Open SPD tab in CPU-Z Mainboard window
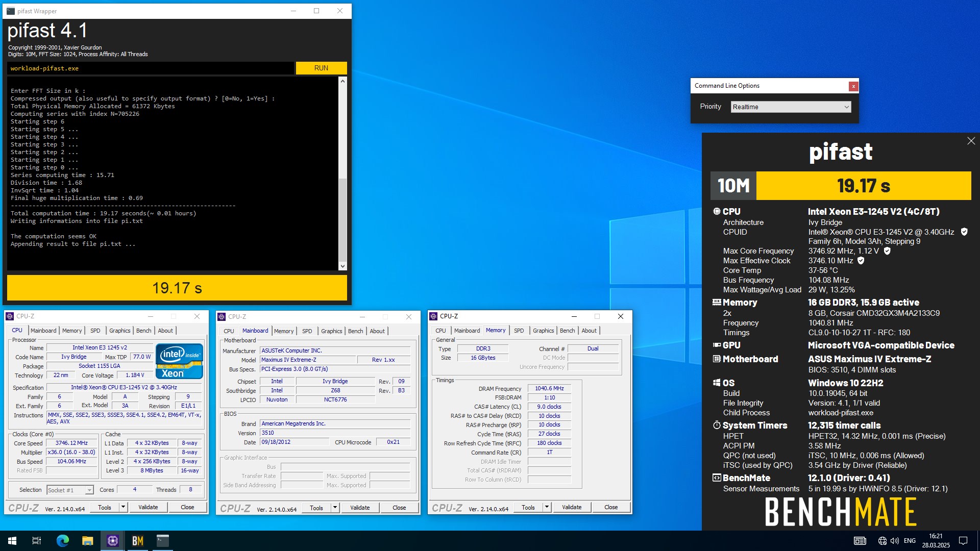 coord(307,331)
